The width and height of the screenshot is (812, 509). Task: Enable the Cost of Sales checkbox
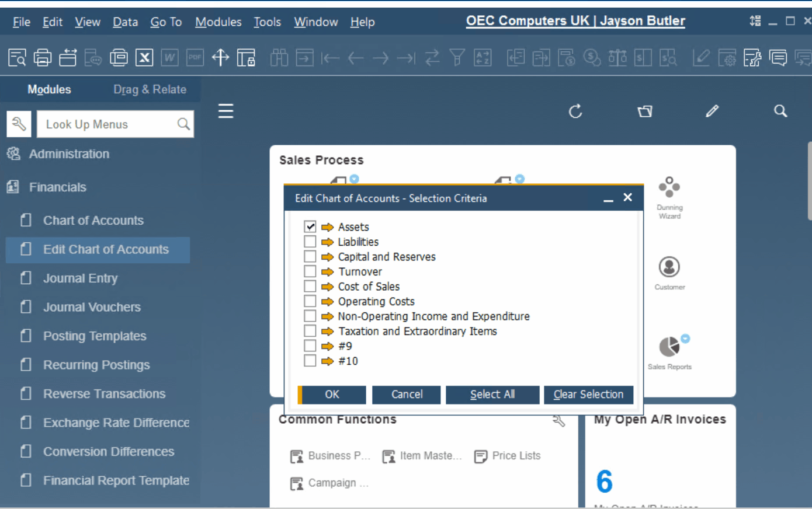(x=310, y=287)
